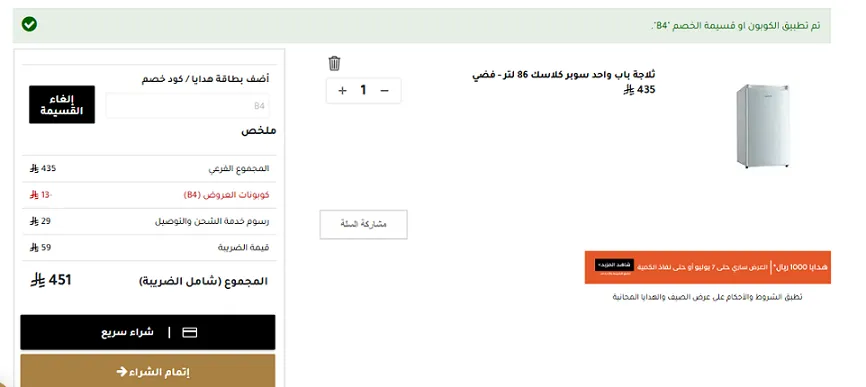Share the cart via مشاركة السلة button
This screenshot has width=866, height=387.
pyautogui.click(x=363, y=225)
